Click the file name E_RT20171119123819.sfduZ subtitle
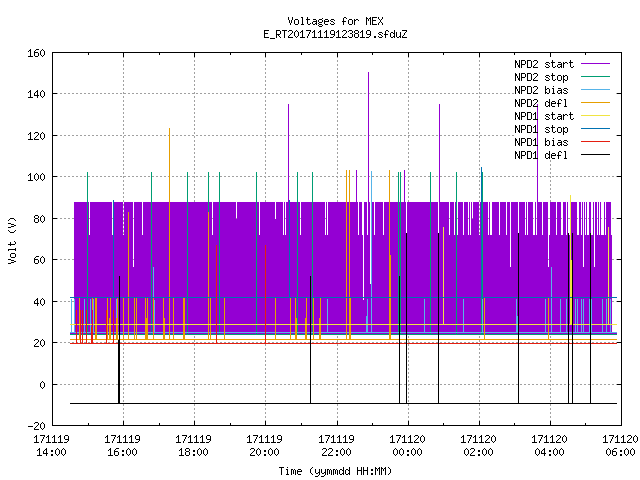The height and width of the screenshot is (480, 640). [x=335, y=34]
